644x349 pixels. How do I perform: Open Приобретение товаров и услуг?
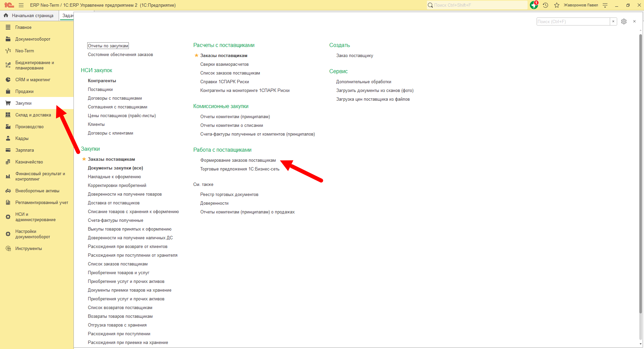[x=118, y=273]
